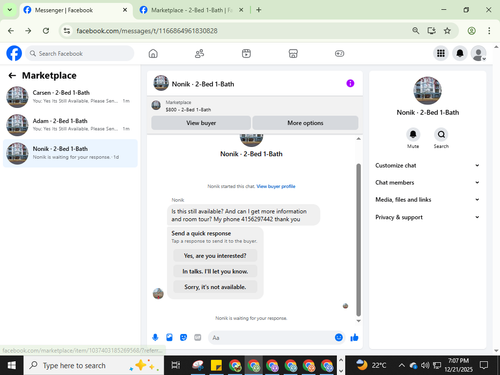Open the View buyer profile link
Image resolution: width=500 pixels, height=375 pixels.
(x=276, y=186)
